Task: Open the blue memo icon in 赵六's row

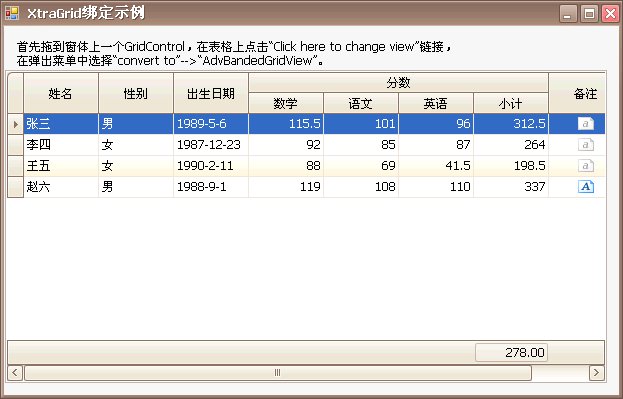Action: 586,187
